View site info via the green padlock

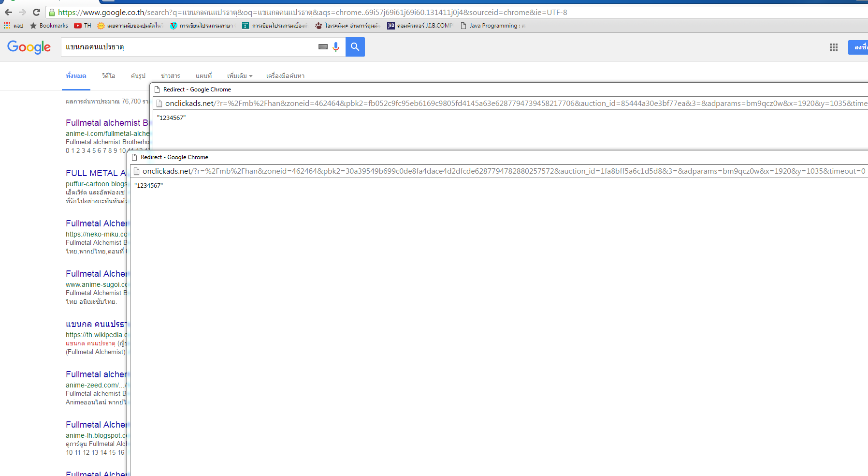click(52, 13)
